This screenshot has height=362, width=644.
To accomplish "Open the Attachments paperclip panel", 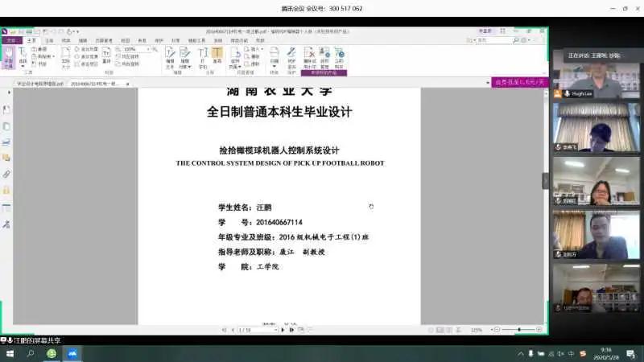I will pos(6,174).
